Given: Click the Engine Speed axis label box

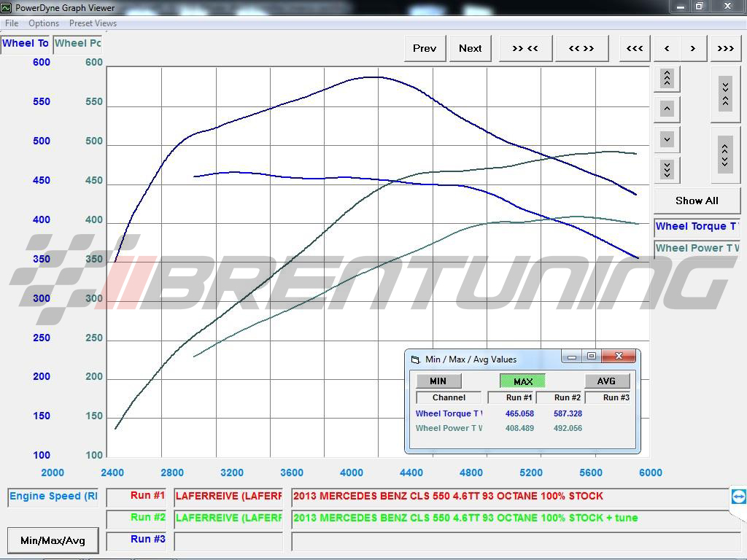Looking at the screenshot, I should click(x=53, y=497).
